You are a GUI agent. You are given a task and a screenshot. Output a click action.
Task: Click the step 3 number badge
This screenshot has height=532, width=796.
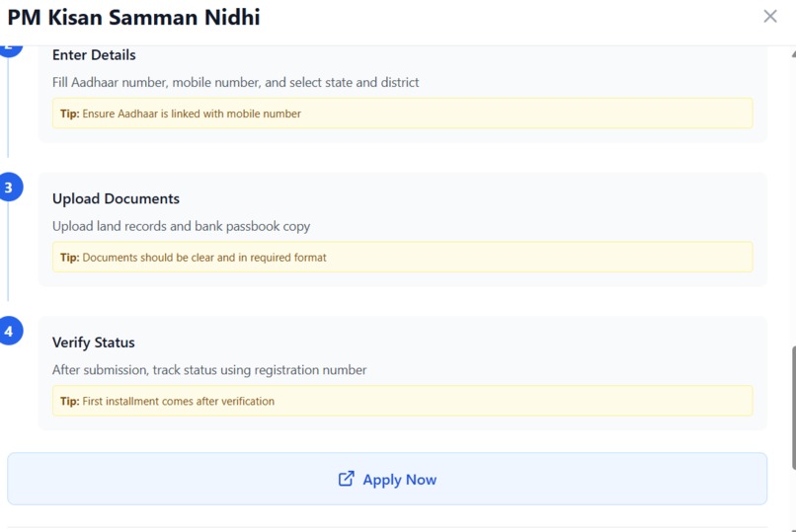(9, 188)
